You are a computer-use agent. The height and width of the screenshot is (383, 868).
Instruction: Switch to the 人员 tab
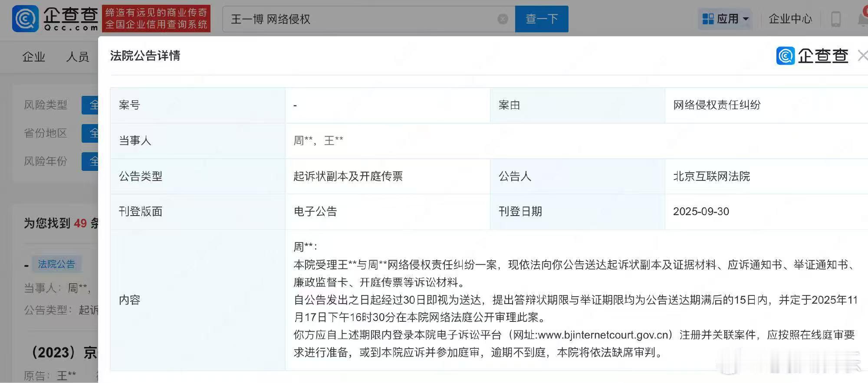[78, 57]
